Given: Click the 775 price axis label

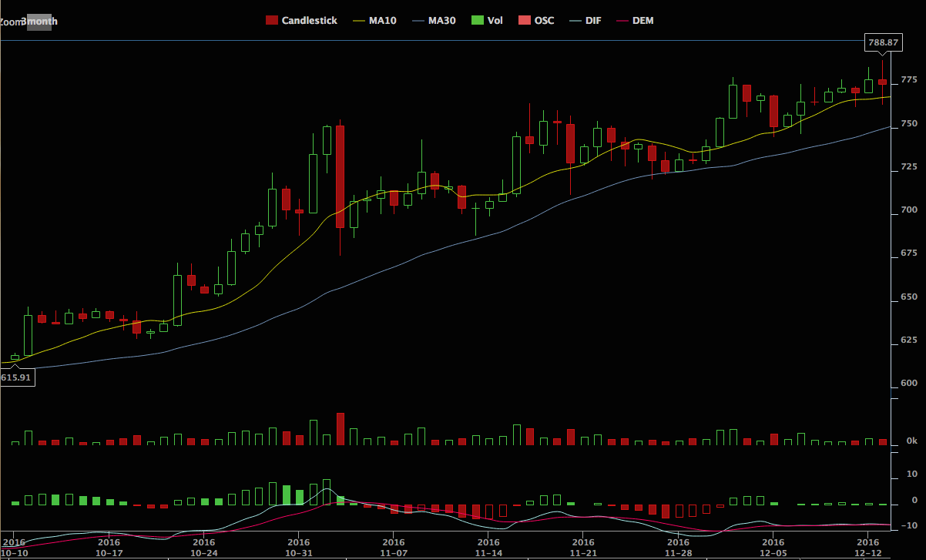Looking at the screenshot, I should tap(908, 80).
